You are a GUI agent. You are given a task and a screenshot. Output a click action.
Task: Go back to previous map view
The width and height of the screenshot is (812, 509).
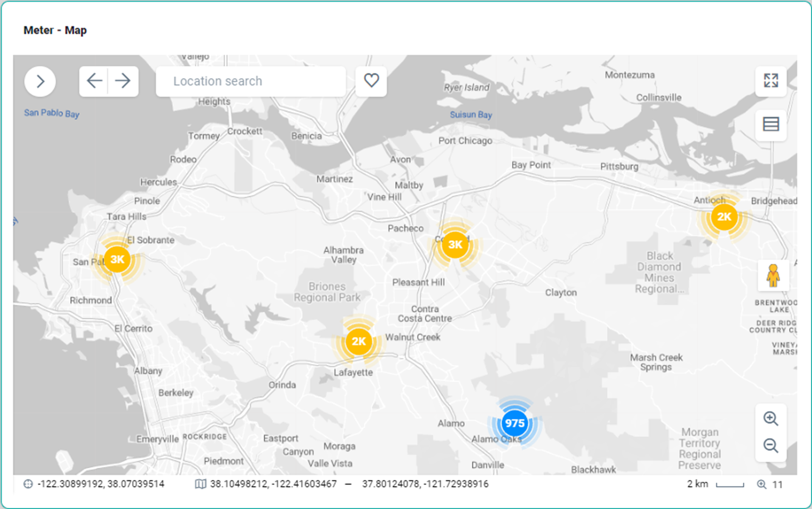[x=94, y=81]
